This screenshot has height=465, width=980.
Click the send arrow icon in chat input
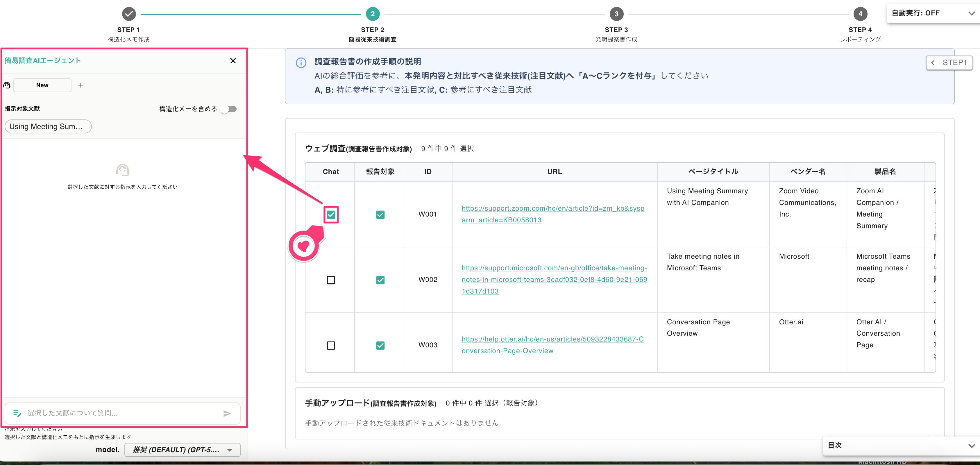tap(227, 413)
